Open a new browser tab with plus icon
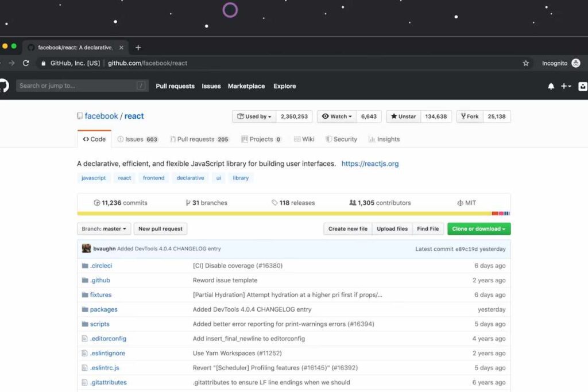588x392 pixels. 138,48
